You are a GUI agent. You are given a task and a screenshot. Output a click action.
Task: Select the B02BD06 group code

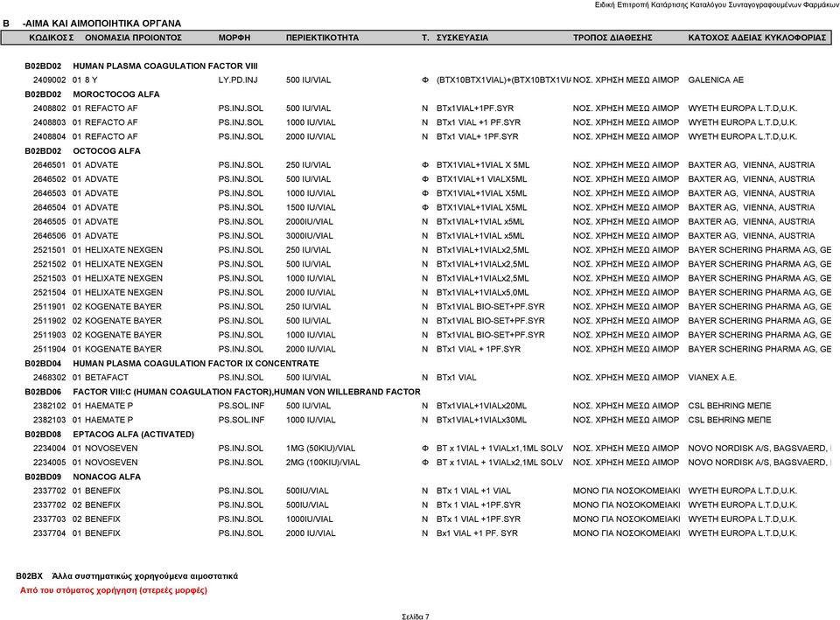[43, 393]
